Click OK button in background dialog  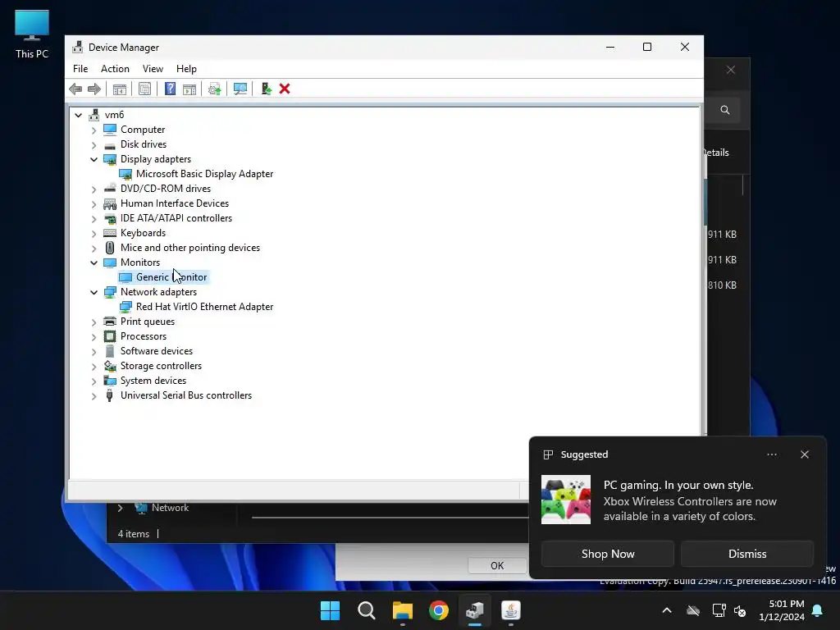pos(497,566)
